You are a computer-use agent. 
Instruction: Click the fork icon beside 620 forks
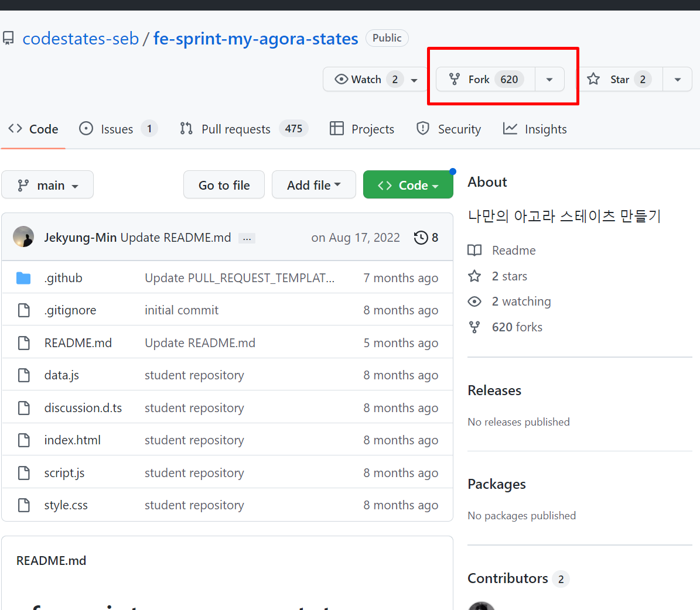click(474, 327)
